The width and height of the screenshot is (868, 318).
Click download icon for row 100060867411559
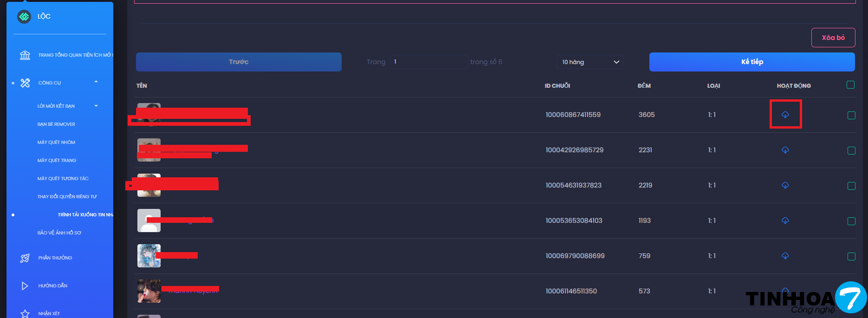tap(785, 115)
